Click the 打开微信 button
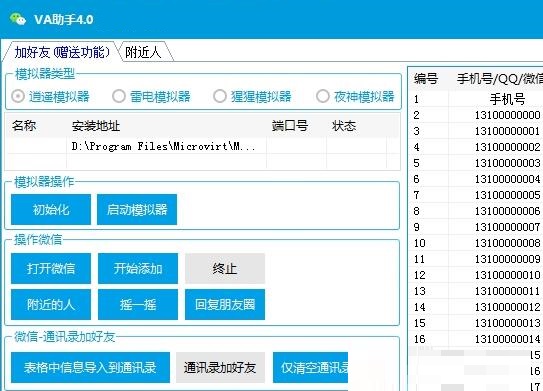Screen dimensions: 543x391 (x=51, y=268)
